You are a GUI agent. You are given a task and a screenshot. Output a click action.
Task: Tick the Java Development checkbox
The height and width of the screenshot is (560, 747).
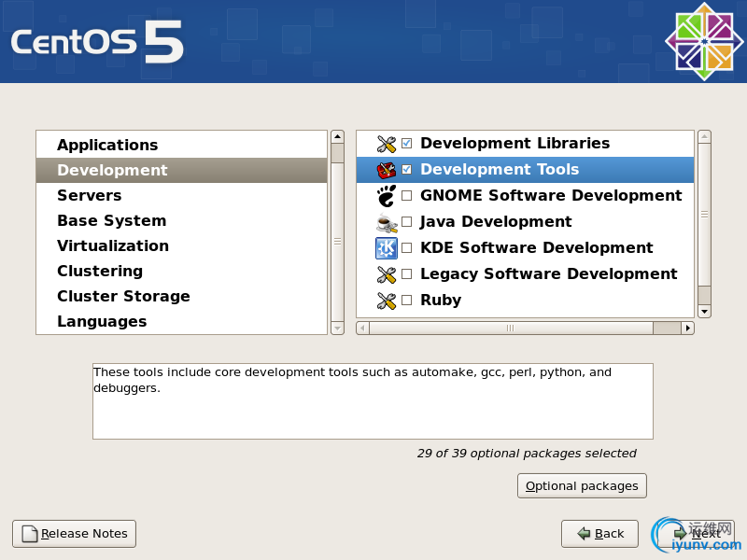pyautogui.click(x=407, y=221)
